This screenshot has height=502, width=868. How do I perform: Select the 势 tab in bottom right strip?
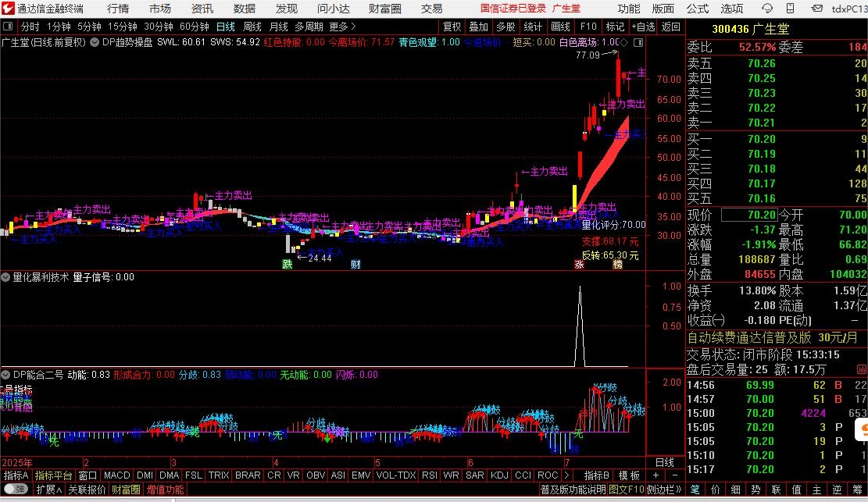(x=755, y=490)
